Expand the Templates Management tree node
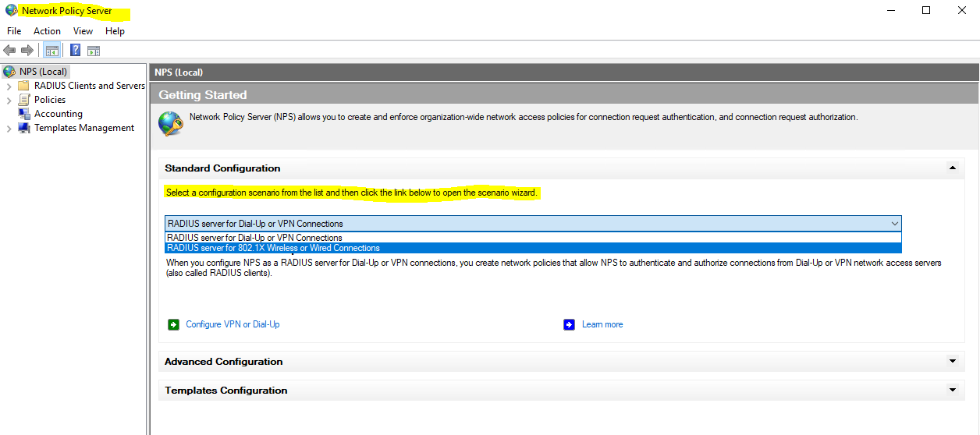 pos(9,128)
